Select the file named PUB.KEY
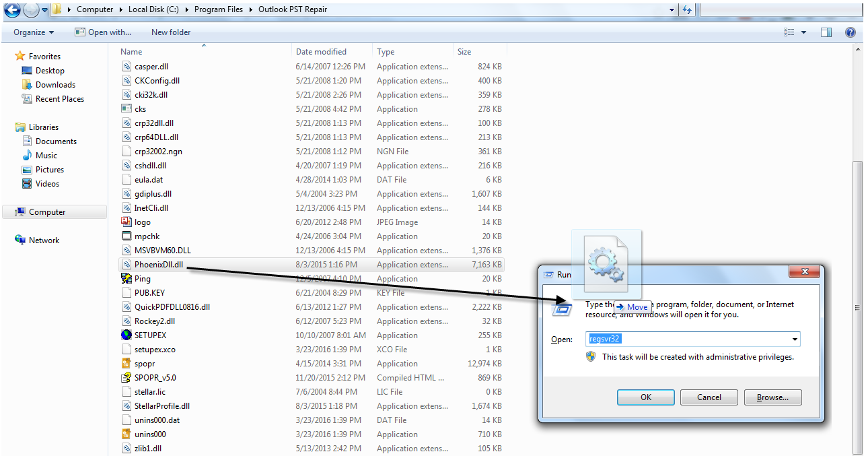Image resolution: width=868 pixels, height=456 pixels. [x=149, y=293]
